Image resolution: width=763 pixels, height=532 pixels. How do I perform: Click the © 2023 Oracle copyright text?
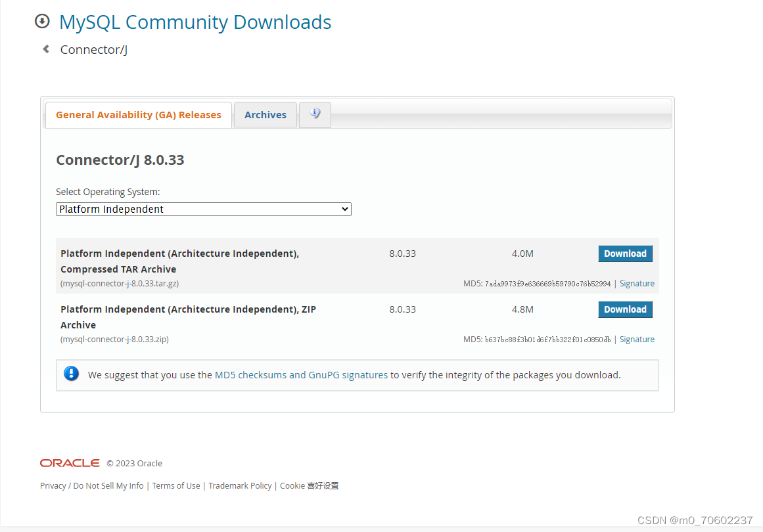coord(135,464)
